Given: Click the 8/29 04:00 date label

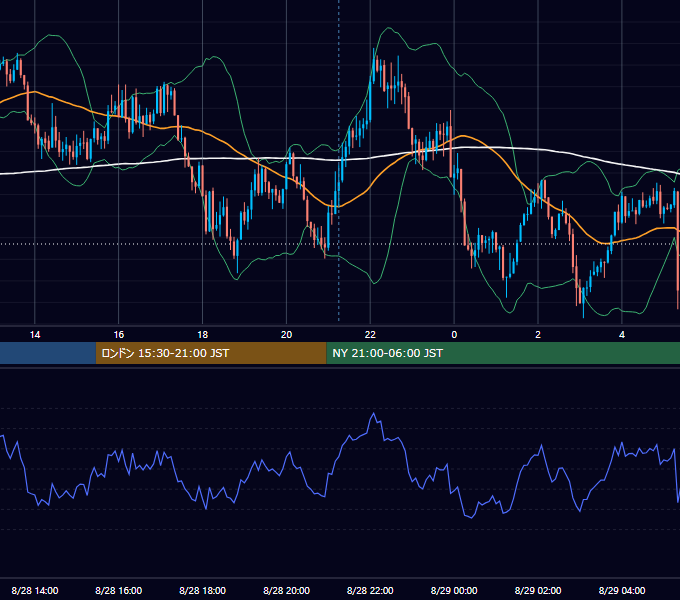Looking at the screenshot, I should 622,590.
